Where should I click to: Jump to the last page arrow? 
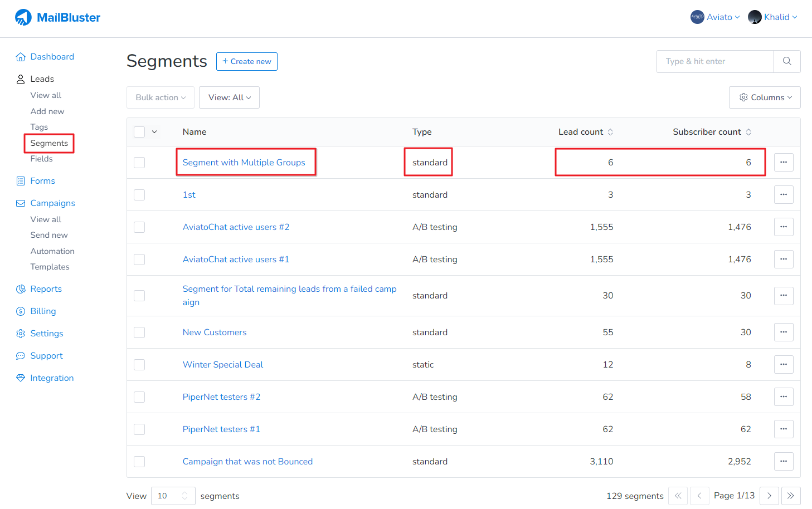(x=790, y=496)
